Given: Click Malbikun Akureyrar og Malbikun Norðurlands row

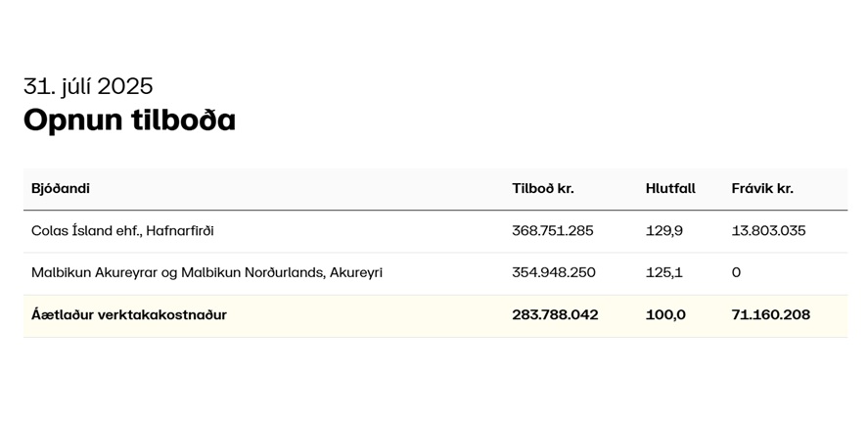Looking at the screenshot, I should [x=435, y=273].
